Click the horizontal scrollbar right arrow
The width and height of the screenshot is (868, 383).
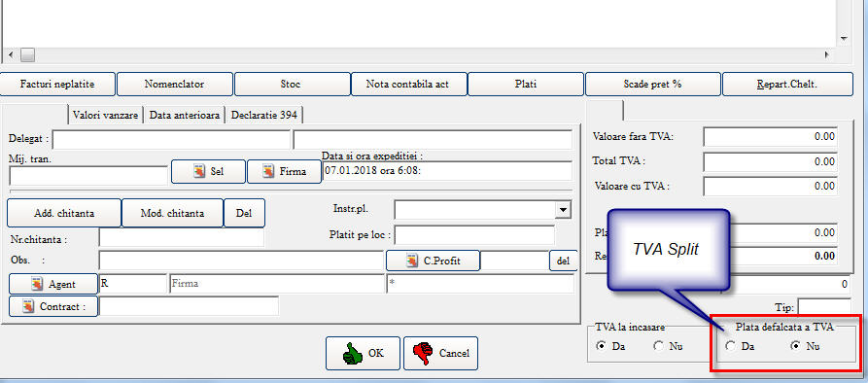tap(827, 54)
